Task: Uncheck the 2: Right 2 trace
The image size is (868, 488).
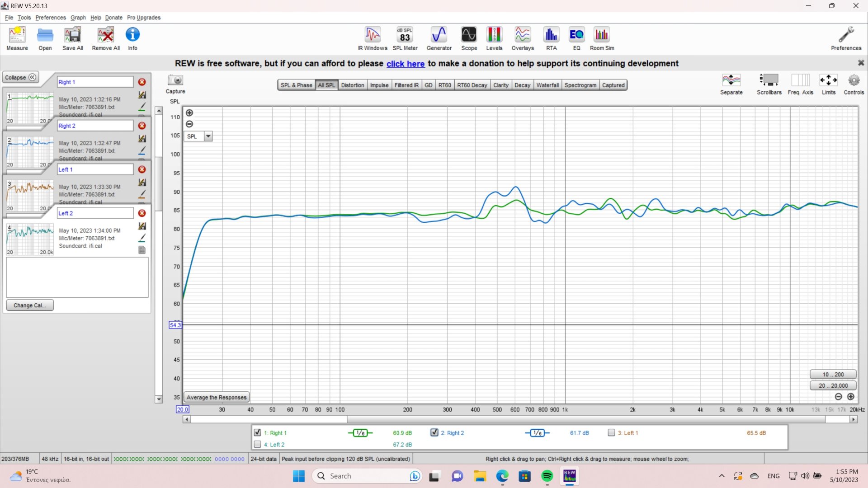Action: (434, 432)
